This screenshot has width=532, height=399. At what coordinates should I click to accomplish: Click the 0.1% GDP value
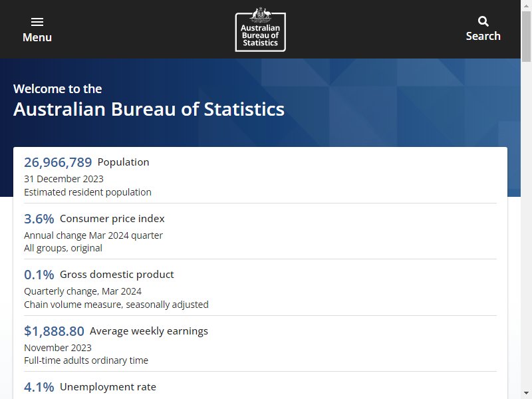coord(39,275)
